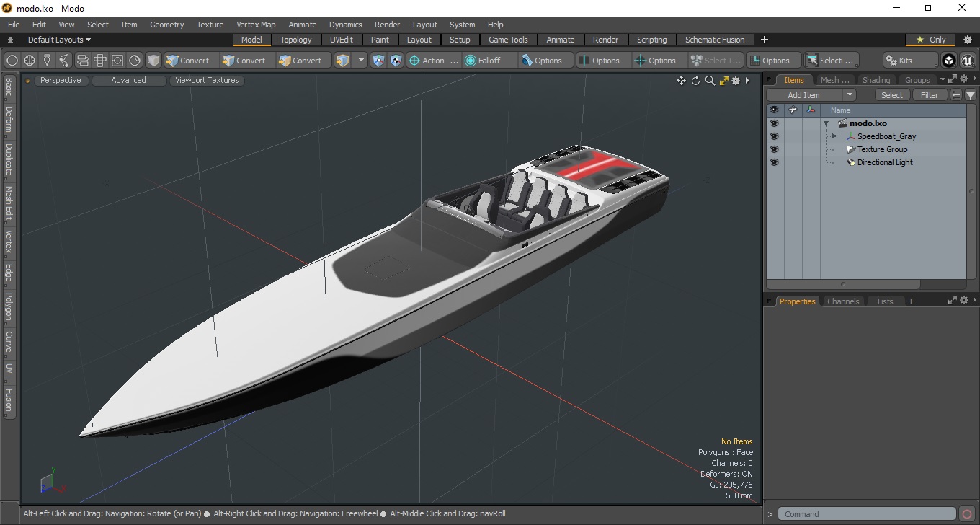Screen dimensions: 980x525
Task: Click the loop slice tool icon
Action: click(82, 61)
